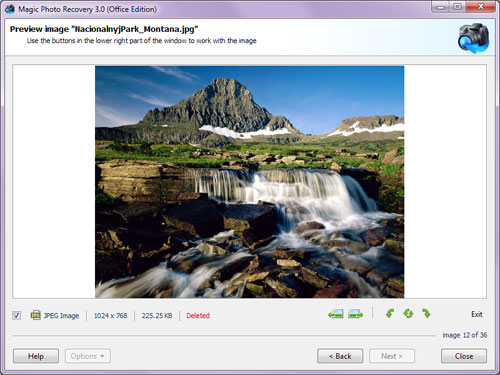This screenshot has width=500, height=375.
Task: Rotate the image counterclockwise
Action: pyautogui.click(x=390, y=314)
